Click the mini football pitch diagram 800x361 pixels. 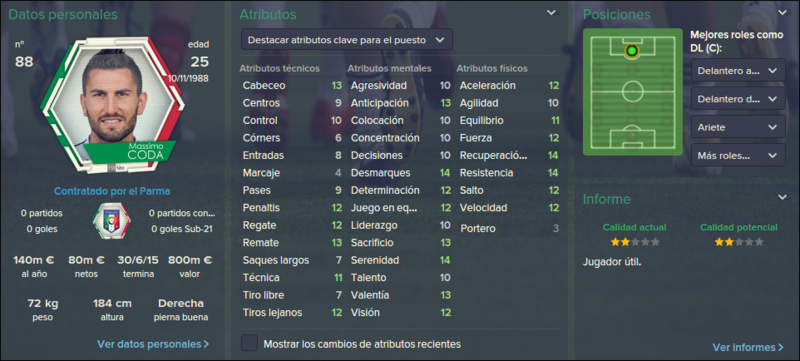pyautogui.click(x=633, y=92)
